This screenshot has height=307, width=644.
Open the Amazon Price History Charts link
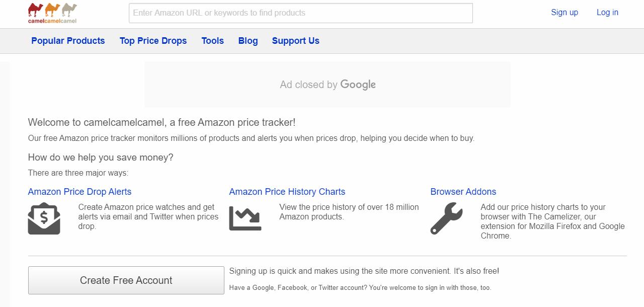(x=287, y=192)
